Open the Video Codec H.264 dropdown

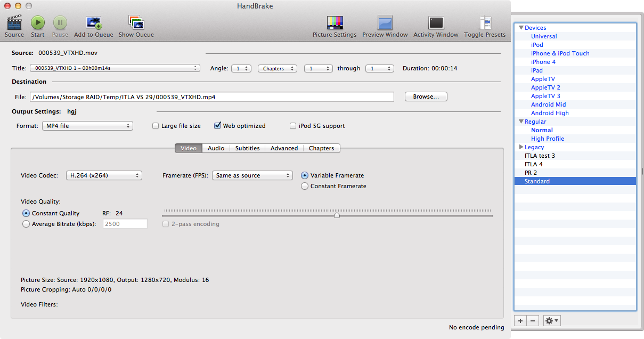104,175
